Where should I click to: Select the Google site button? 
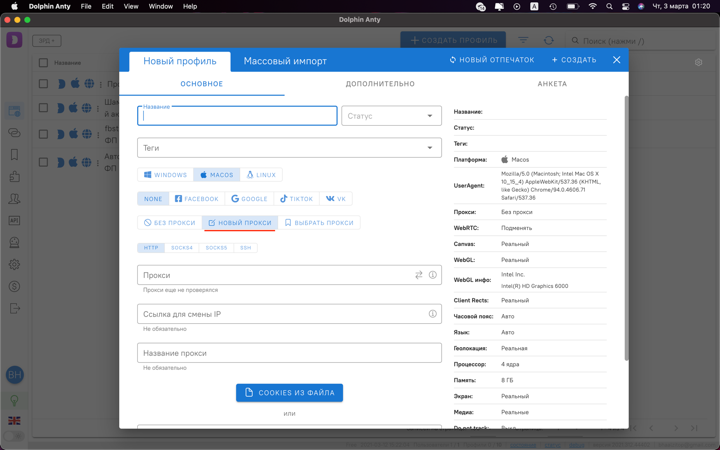point(249,199)
